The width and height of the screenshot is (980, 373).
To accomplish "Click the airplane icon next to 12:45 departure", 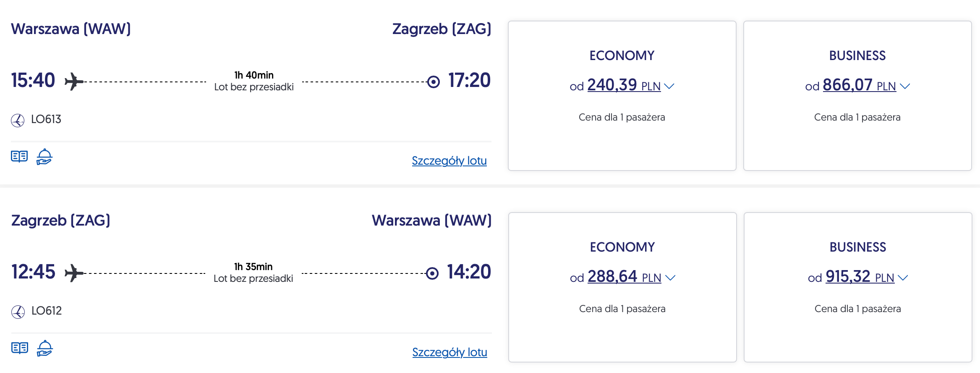I will (74, 273).
